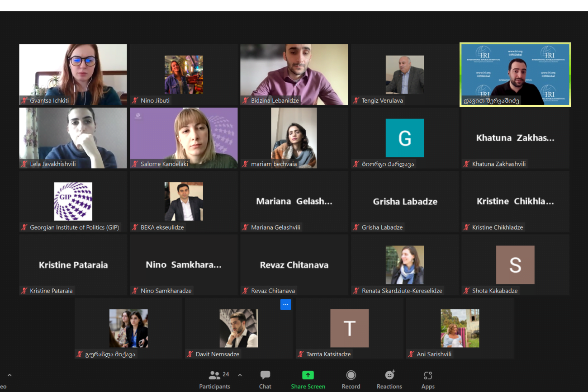588x392 pixels.
Task: Click muted mic icon beside Ani Sarishvili
Action: pyautogui.click(x=412, y=354)
